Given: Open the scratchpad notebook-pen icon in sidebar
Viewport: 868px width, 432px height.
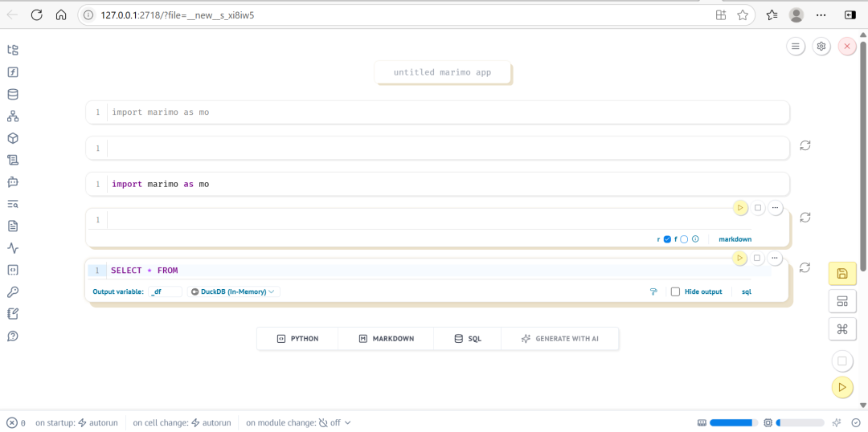Looking at the screenshot, I should 13,314.
